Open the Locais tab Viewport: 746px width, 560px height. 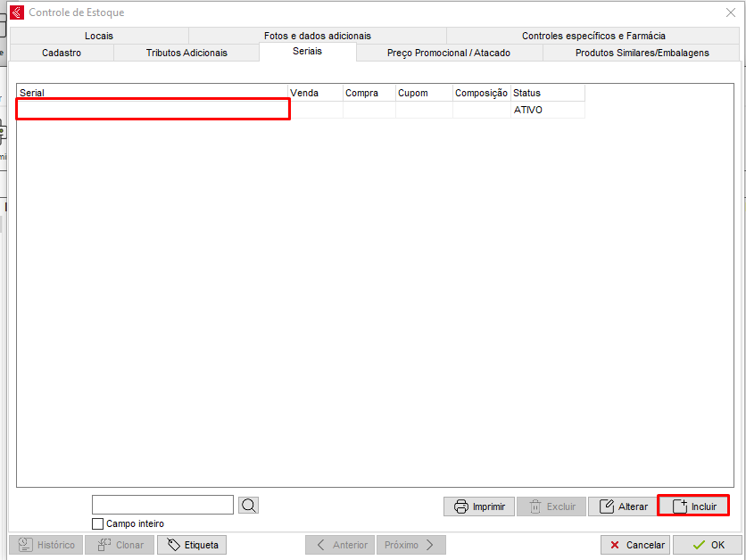click(99, 36)
